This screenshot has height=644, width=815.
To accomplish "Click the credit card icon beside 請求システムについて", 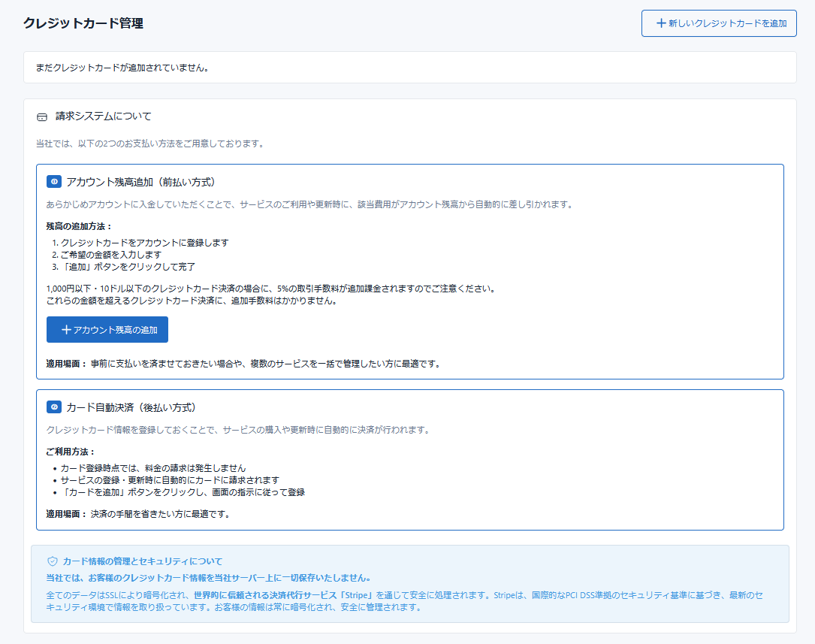I will (42, 117).
